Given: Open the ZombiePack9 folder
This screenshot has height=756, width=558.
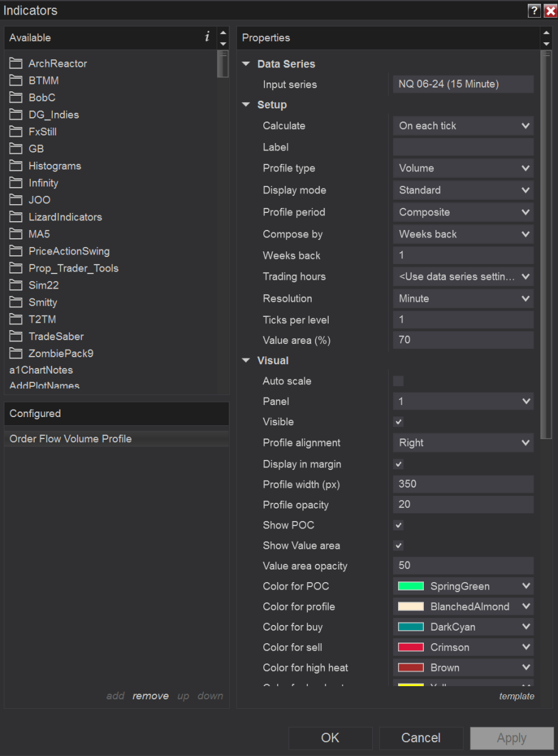Looking at the screenshot, I should [x=60, y=353].
